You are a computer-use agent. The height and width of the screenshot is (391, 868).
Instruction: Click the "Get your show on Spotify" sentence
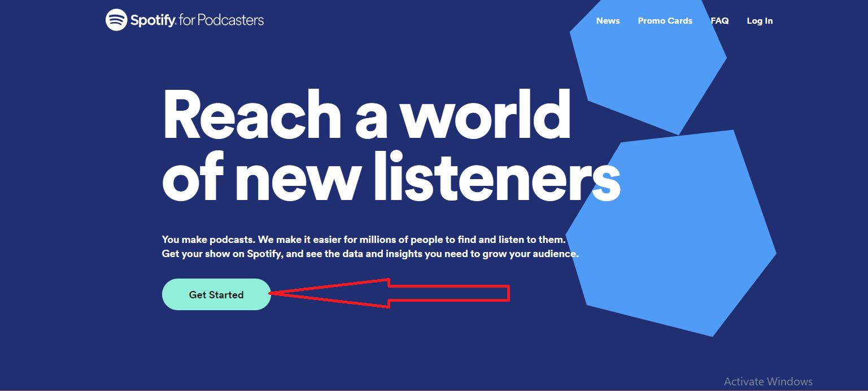tap(370, 254)
